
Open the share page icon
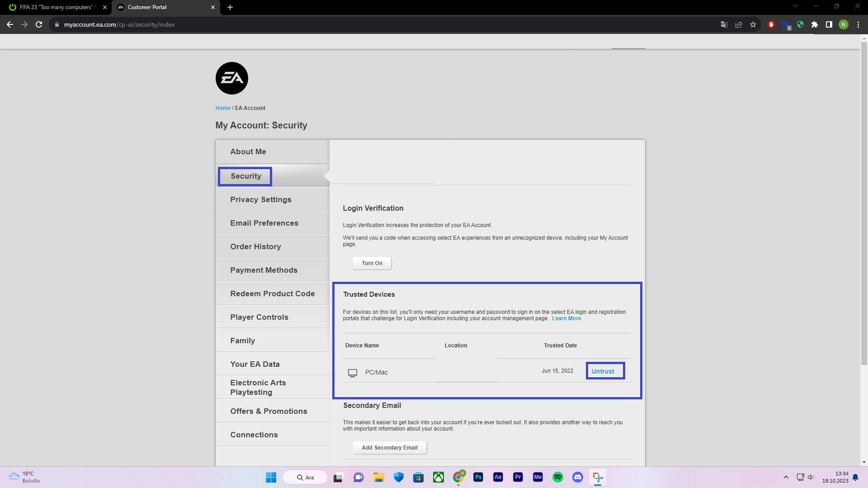(x=739, y=24)
